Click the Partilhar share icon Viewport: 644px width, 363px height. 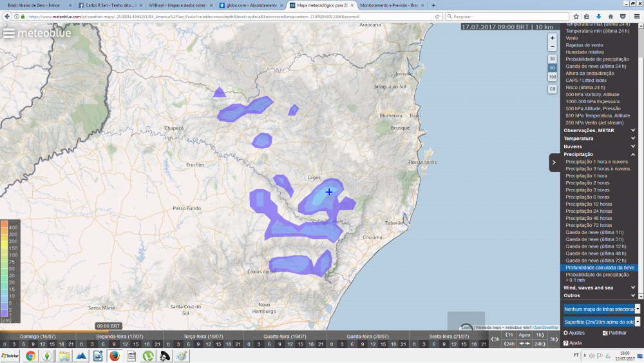click(x=605, y=333)
